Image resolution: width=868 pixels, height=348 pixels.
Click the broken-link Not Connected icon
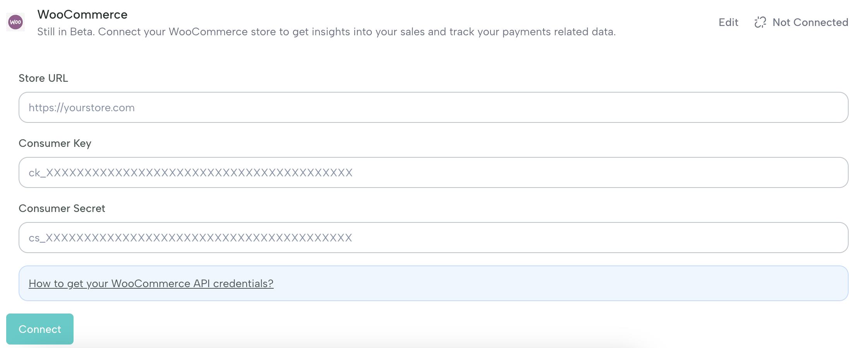tap(760, 22)
